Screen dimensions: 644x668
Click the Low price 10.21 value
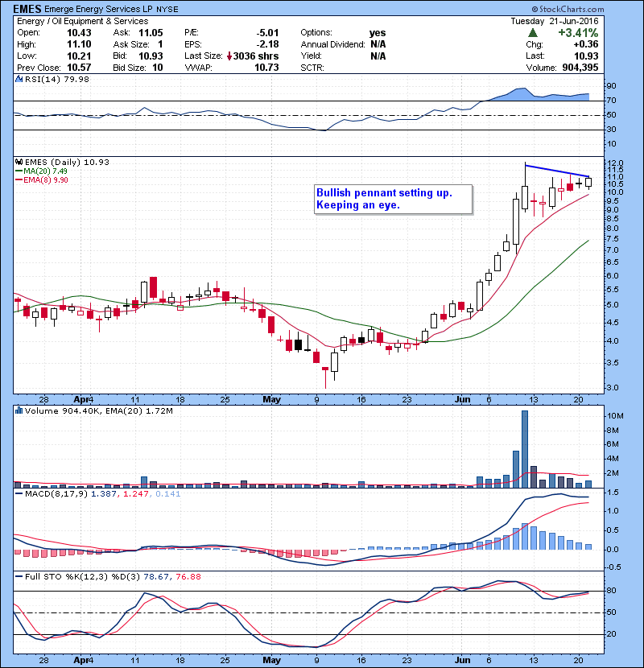[x=79, y=56]
